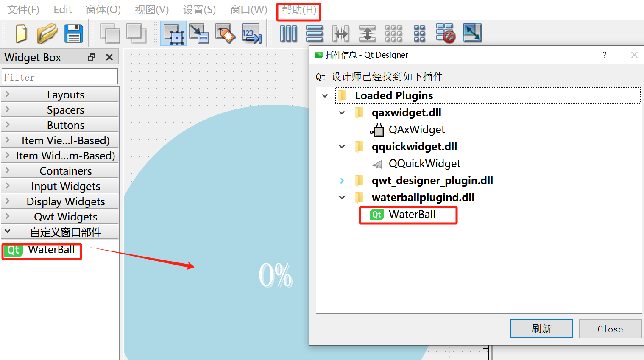The width and height of the screenshot is (644, 360).
Task: Select the Edit Widgets mode icon
Action: click(x=173, y=33)
